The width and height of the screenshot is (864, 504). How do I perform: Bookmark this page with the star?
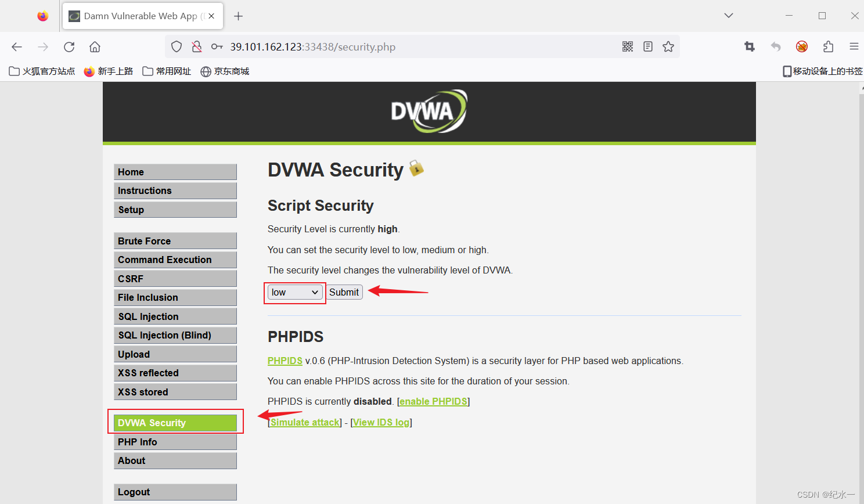[668, 47]
